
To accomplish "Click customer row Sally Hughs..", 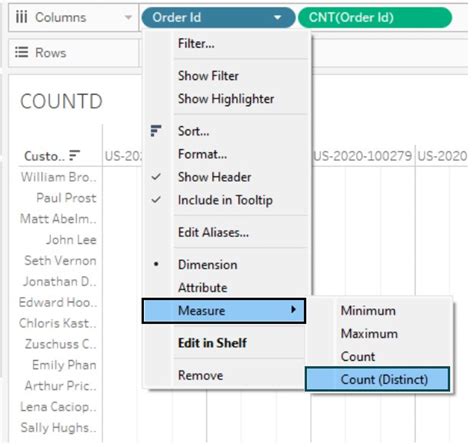I will (x=58, y=428).
